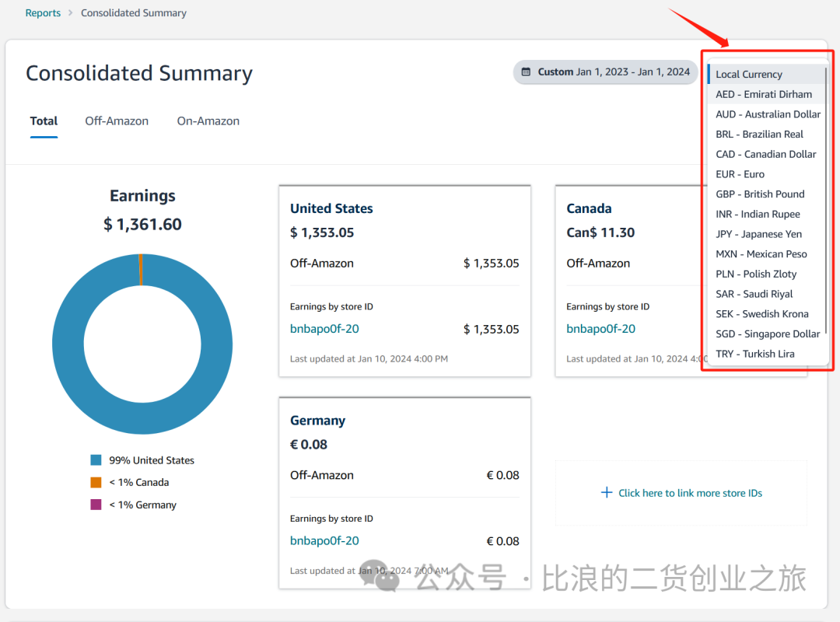This screenshot has height=622, width=840.
Task: Choose SGD - Singapore Dollar currency
Action: pyautogui.click(x=767, y=334)
